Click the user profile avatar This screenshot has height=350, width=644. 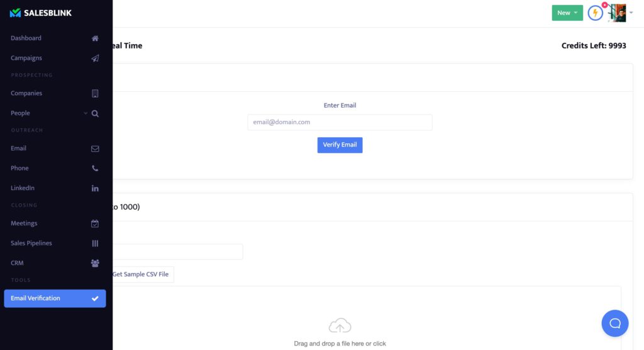coord(617,13)
